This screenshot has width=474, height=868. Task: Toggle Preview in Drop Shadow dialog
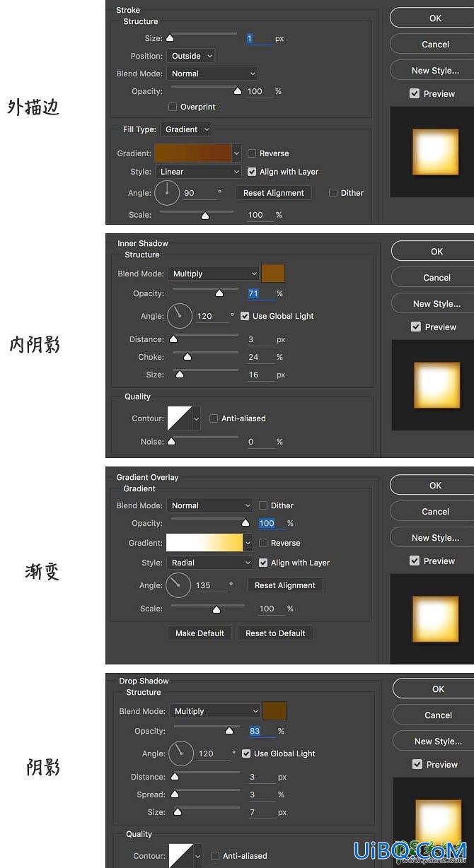(x=417, y=764)
